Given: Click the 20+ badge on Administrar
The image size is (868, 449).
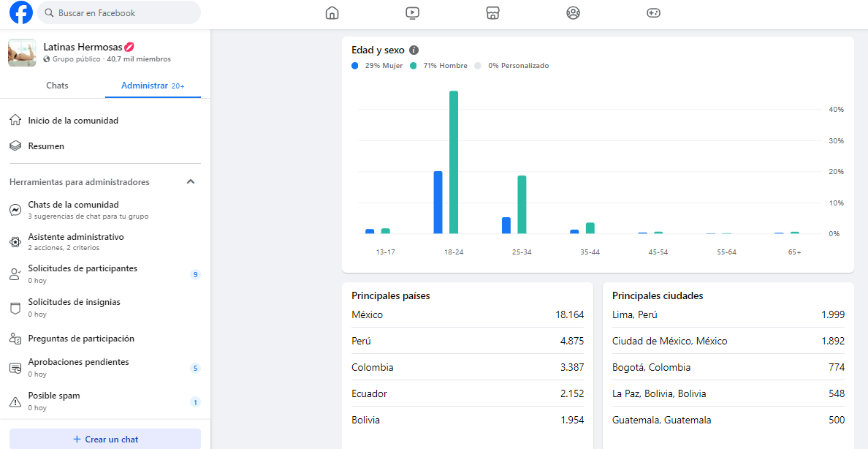Looking at the screenshot, I should tap(178, 86).
